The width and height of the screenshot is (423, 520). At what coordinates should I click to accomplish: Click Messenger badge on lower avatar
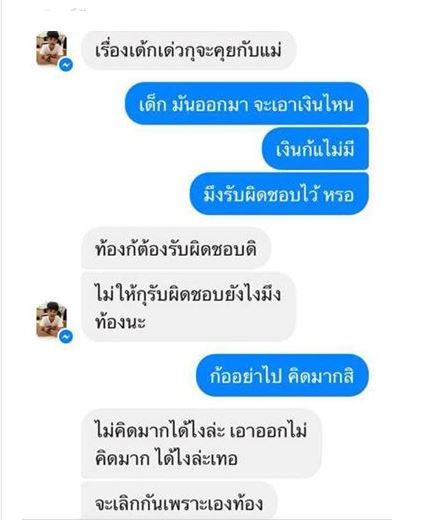click(x=66, y=337)
